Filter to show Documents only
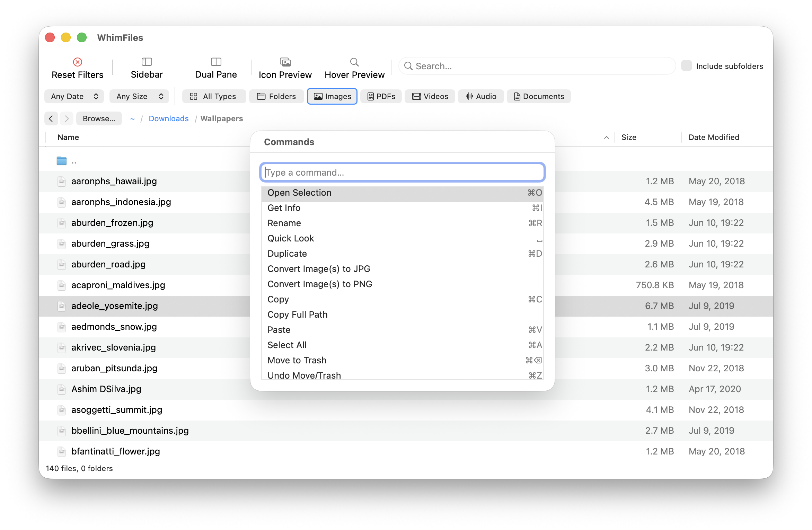 click(539, 96)
